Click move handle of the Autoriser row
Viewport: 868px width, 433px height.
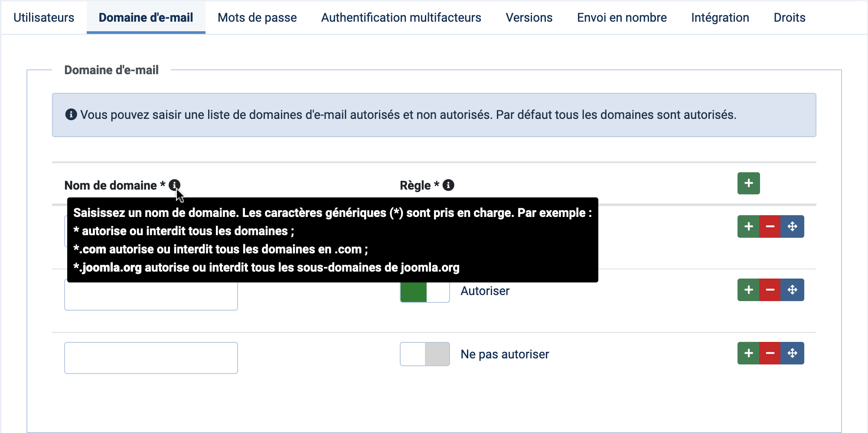point(792,290)
